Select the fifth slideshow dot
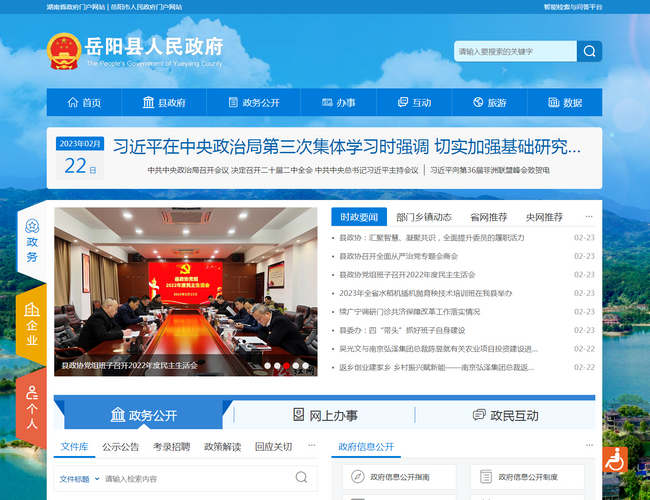The width and height of the screenshot is (650, 500). (306, 366)
